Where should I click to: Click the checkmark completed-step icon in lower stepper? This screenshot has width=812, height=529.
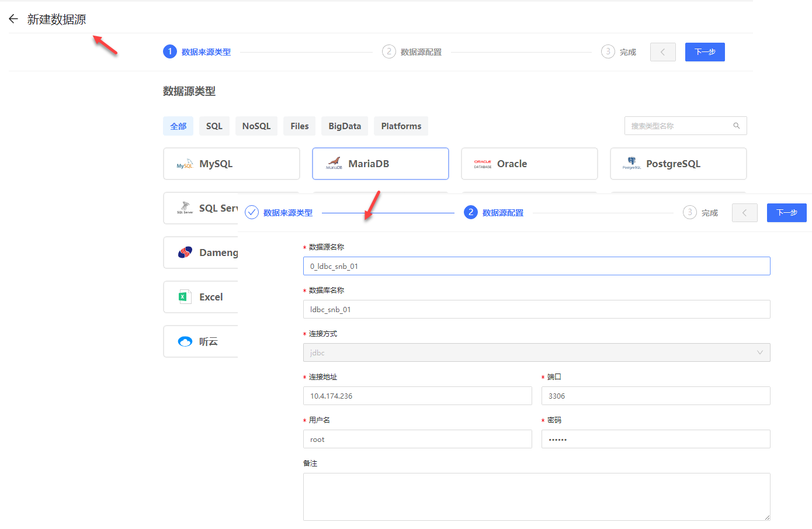coord(252,212)
